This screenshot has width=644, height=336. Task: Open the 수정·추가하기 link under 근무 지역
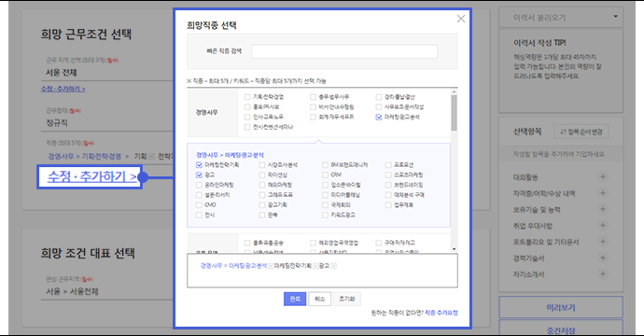pos(63,89)
